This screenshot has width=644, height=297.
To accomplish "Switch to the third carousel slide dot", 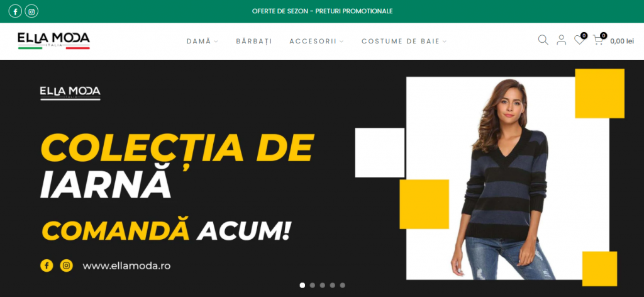I will [x=323, y=285].
